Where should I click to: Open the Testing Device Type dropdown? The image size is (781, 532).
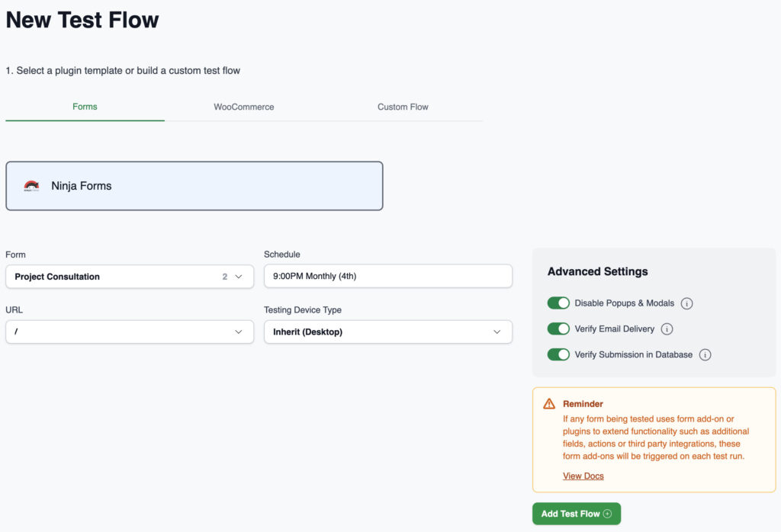click(387, 332)
